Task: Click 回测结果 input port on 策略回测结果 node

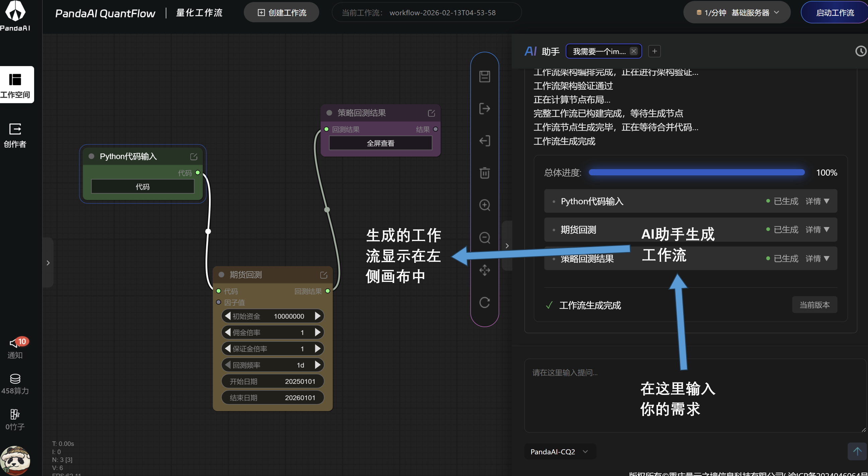Action: [326, 129]
